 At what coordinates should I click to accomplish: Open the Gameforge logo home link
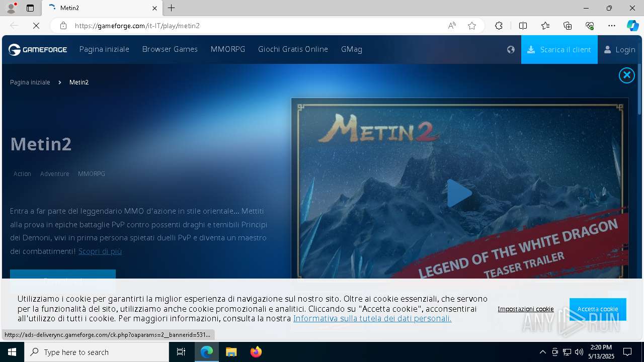tap(38, 49)
